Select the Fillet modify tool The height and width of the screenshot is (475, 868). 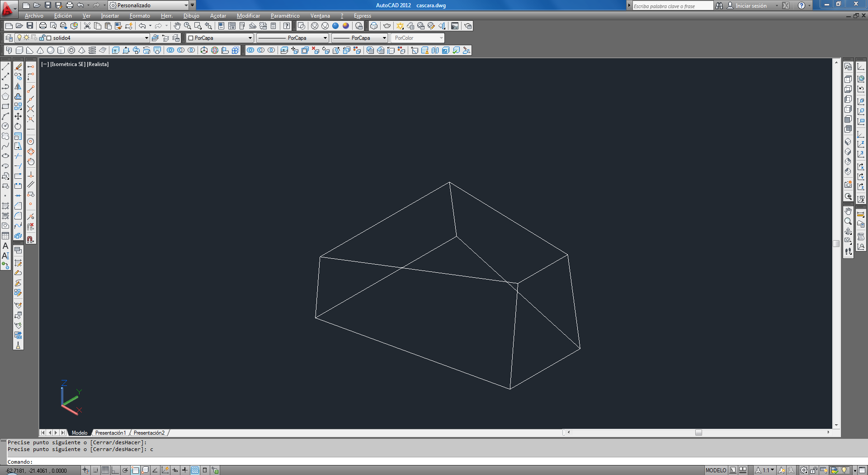(x=18, y=216)
